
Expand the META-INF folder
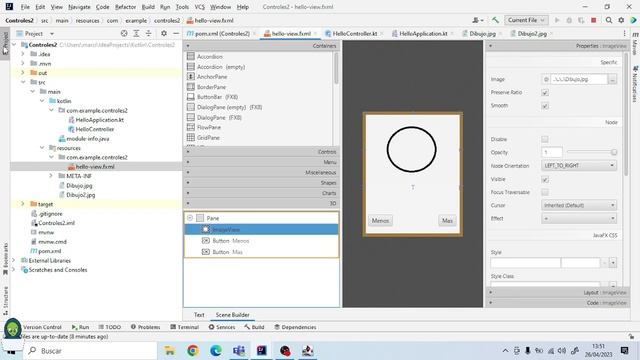point(51,176)
